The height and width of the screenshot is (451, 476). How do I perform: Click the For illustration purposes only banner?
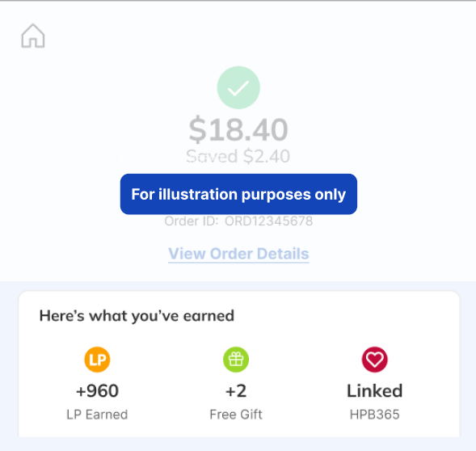[238, 194]
